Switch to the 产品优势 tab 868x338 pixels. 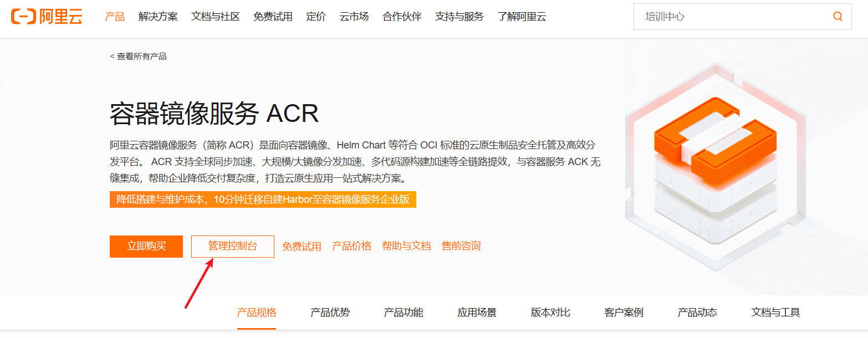click(x=330, y=313)
